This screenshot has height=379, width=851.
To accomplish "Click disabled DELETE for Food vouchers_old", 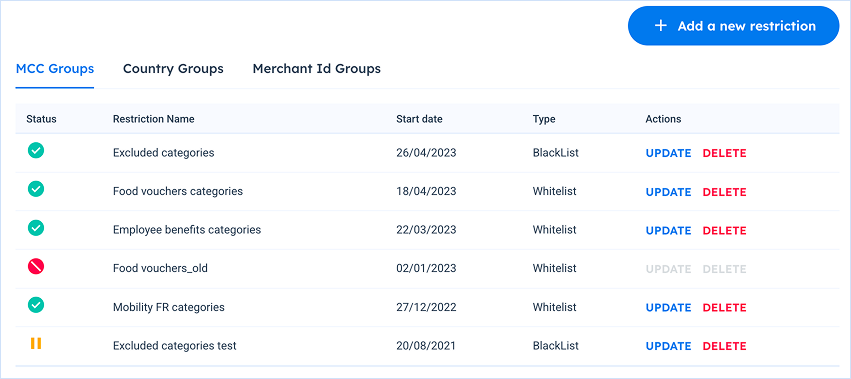I will [725, 269].
